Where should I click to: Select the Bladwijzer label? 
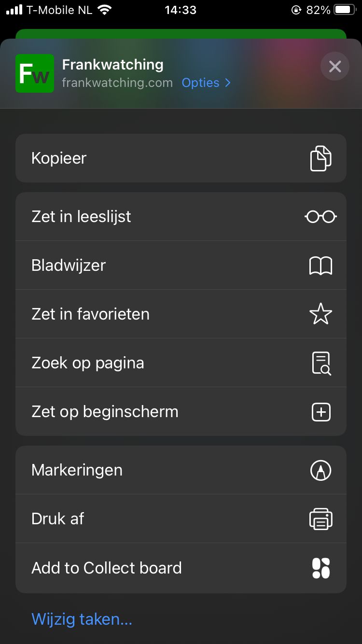[69, 266]
